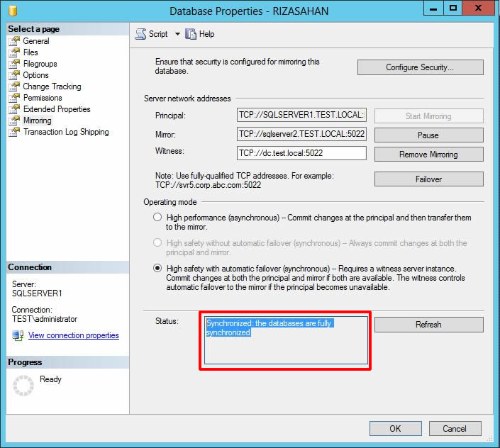Open the General page
Screen dimensions: 500x448
point(36,41)
